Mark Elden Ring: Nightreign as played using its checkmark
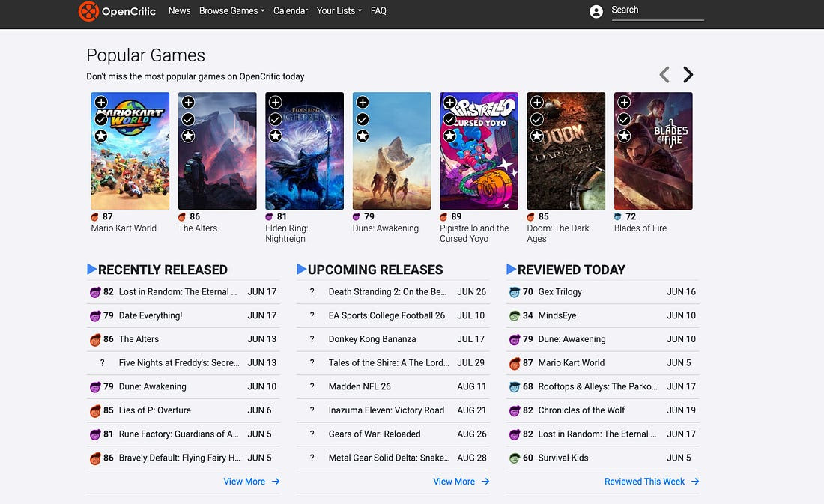The image size is (824, 504). click(276, 119)
